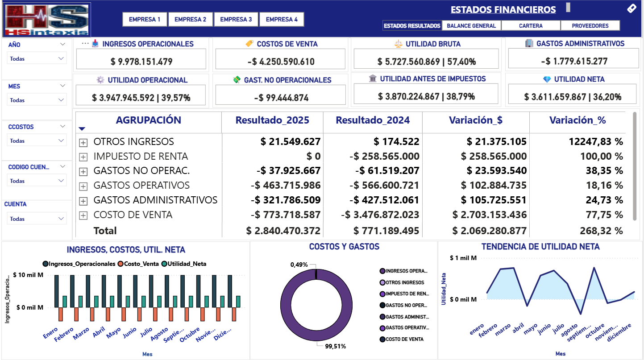Viewport: 644px width, 360px height.
Task: Click the Utilidad Antes de Impuestos bank icon
Action: (373, 79)
